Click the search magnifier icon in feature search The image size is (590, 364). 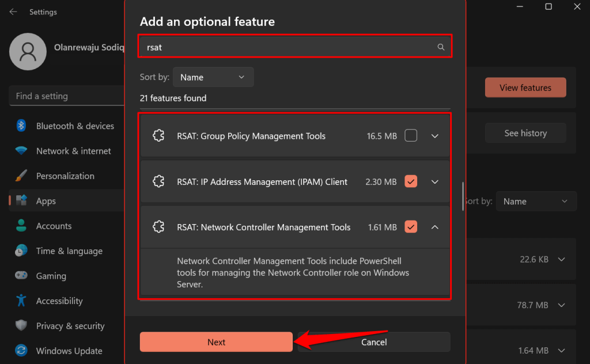441,47
